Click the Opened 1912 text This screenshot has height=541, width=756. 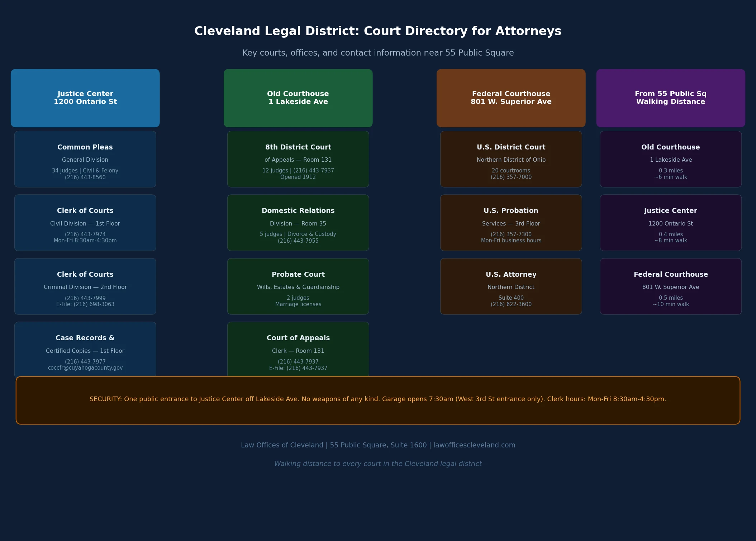(298, 177)
